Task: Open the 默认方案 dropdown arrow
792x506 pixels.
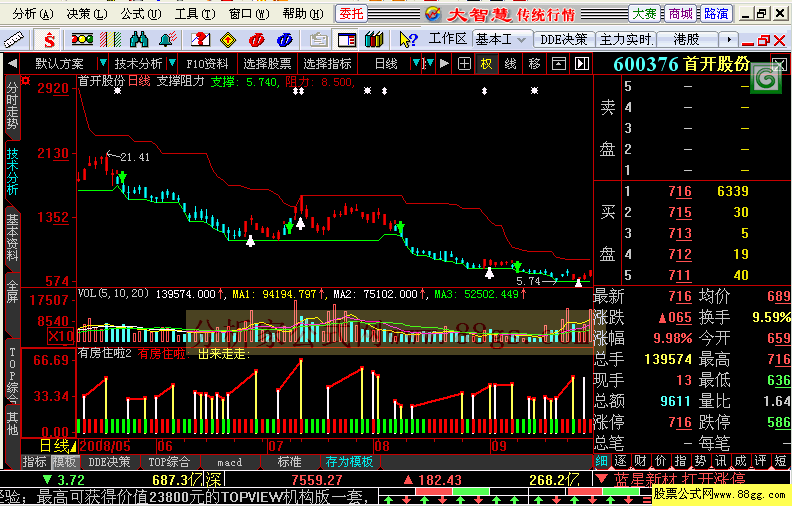Action: pos(103,64)
